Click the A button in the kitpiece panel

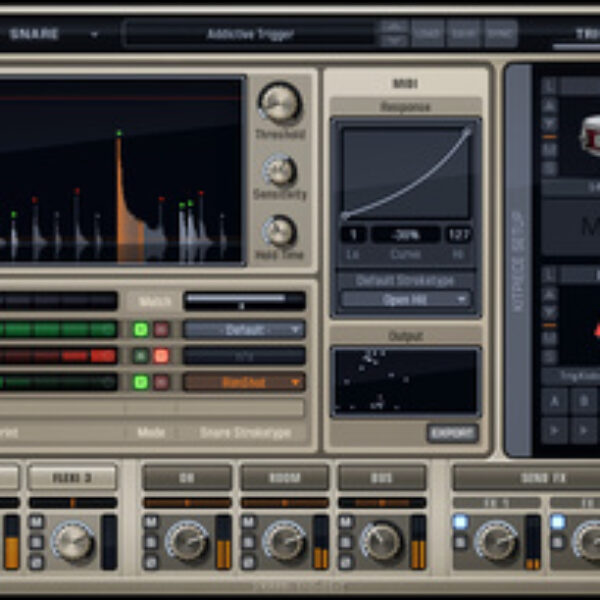point(554,401)
